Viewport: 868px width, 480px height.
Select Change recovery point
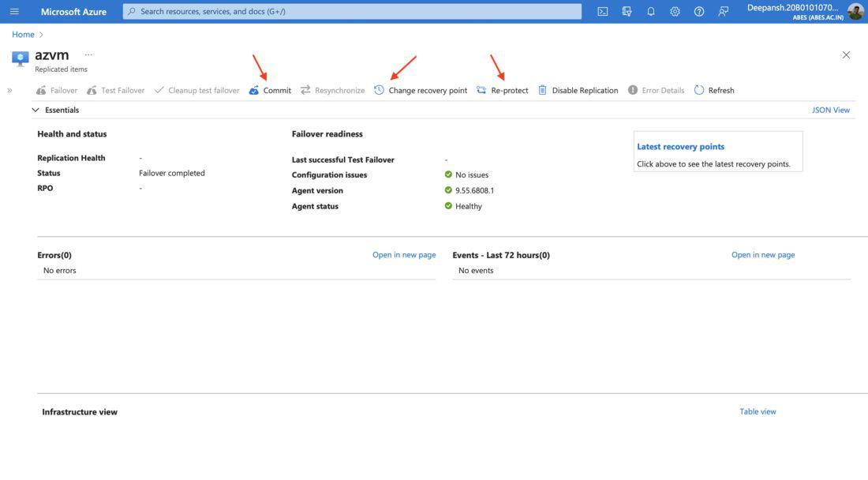click(x=421, y=90)
